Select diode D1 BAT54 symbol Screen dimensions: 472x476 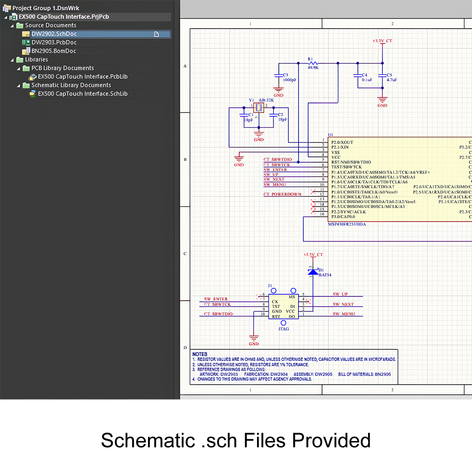tap(313, 272)
